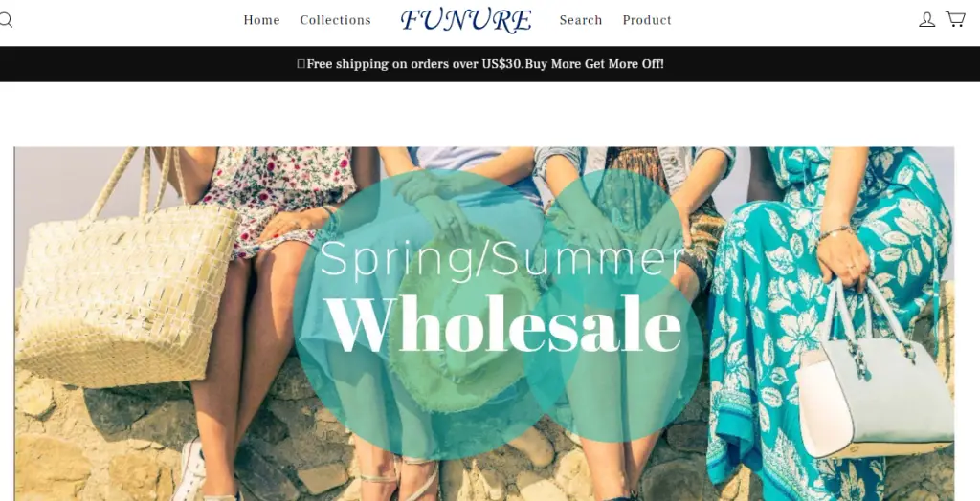This screenshot has width=980, height=501.
Task: Click the Spring/Summer banner heading
Action: (x=501, y=258)
